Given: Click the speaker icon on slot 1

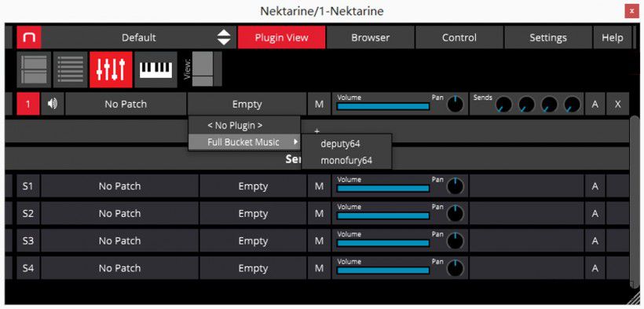Looking at the screenshot, I should [52, 104].
